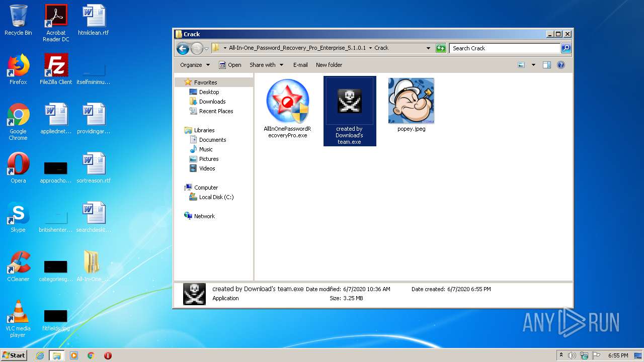
Task: Select the All-In-One folder on desktop
Action: (94, 266)
